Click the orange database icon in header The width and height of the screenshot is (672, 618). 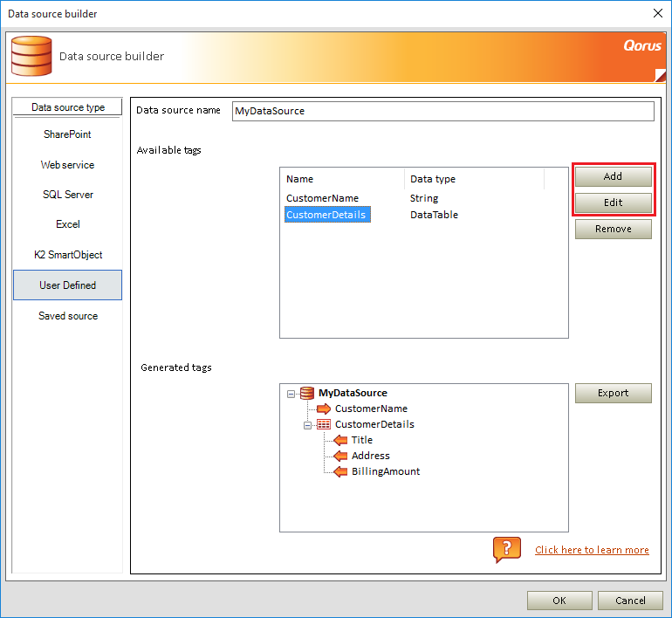pos(31,56)
